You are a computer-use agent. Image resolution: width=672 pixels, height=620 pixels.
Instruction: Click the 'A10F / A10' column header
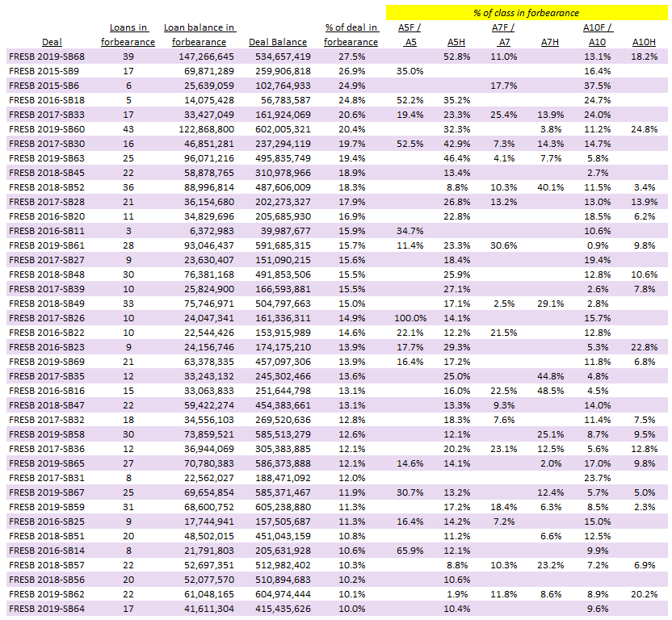[597, 35]
